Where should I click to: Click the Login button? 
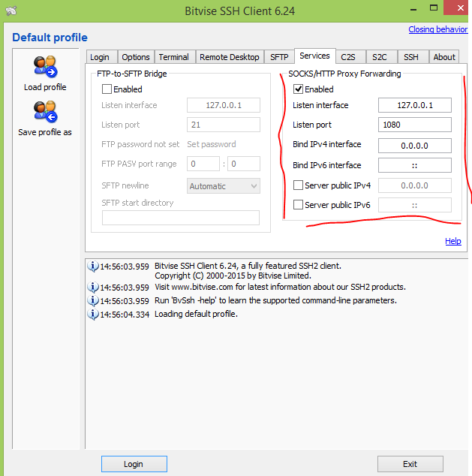pyautogui.click(x=134, y=464)
